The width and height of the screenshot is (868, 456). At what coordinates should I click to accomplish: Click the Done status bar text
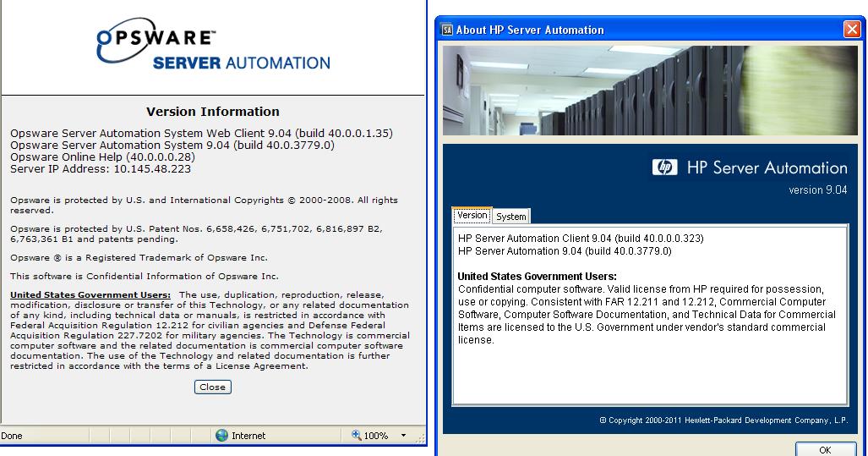tap(12, 436)
